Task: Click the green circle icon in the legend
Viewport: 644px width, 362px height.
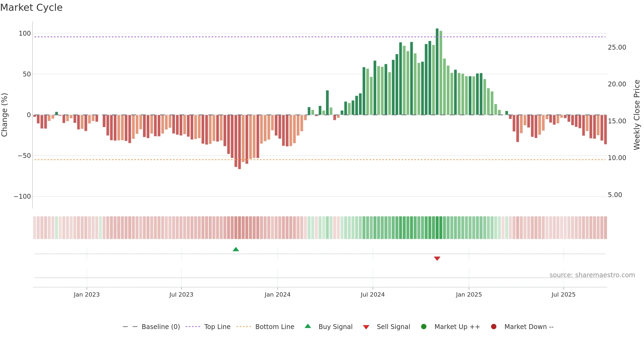Action: tap(424, 327)
